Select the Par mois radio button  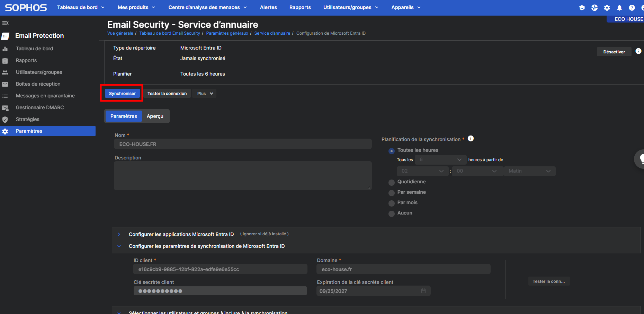pyautogui.click(x=392, y=203)
